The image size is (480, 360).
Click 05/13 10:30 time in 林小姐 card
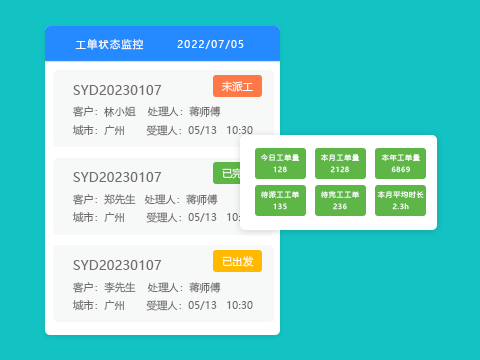(x=220, y=130)
